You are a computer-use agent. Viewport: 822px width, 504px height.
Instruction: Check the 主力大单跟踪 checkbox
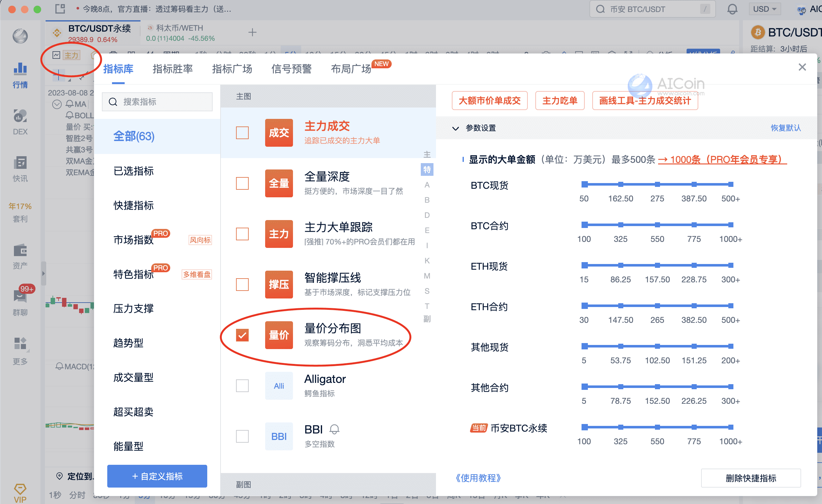pyautogui.click(x=242, y=234)
